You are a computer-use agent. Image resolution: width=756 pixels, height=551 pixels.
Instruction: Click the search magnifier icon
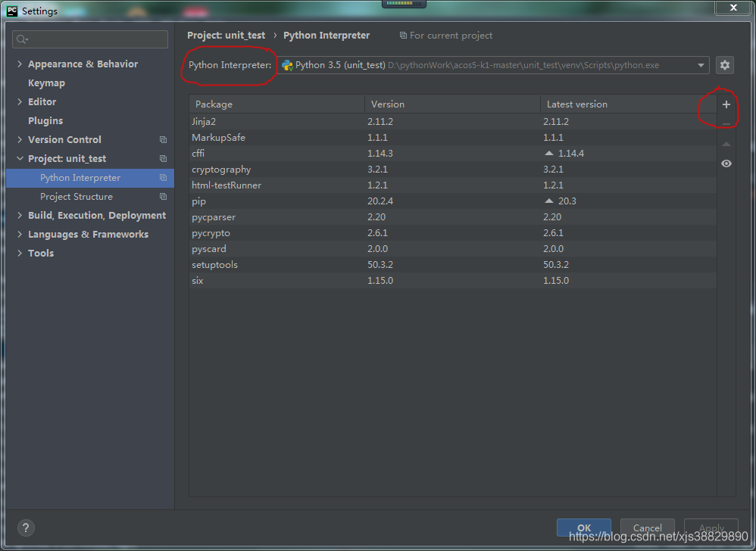point(22,39)
